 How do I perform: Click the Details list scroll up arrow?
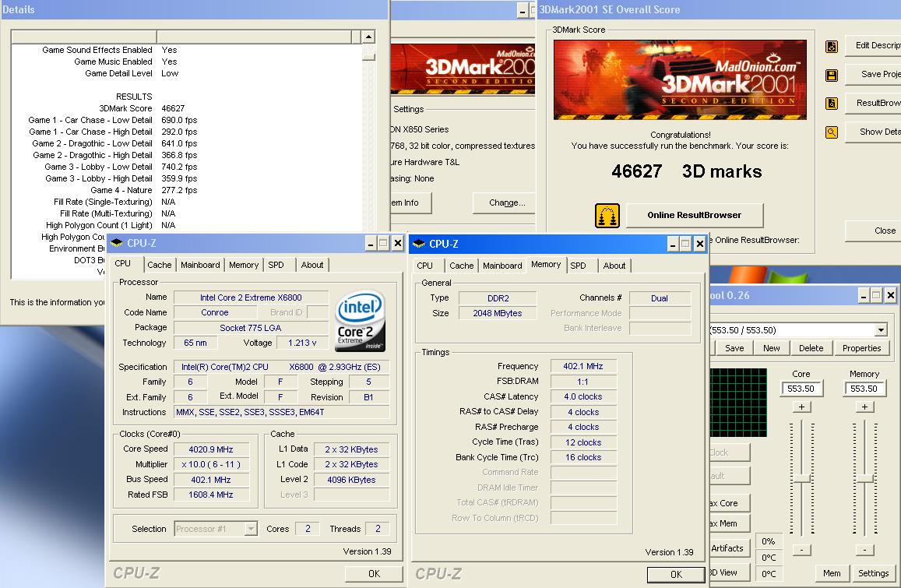click(x=368, y=37)
